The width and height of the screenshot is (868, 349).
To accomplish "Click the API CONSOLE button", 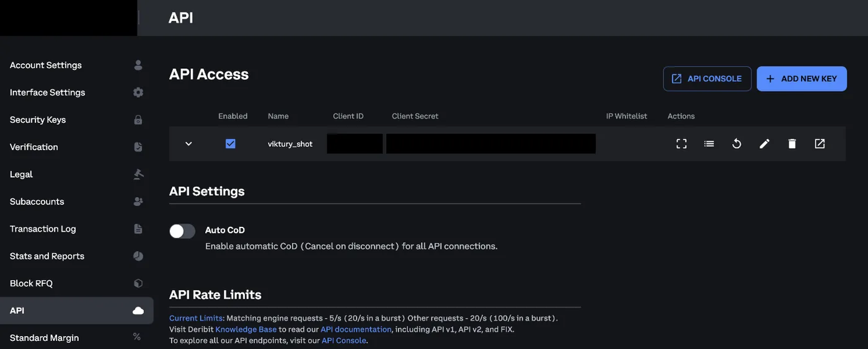I will [707, 79].
